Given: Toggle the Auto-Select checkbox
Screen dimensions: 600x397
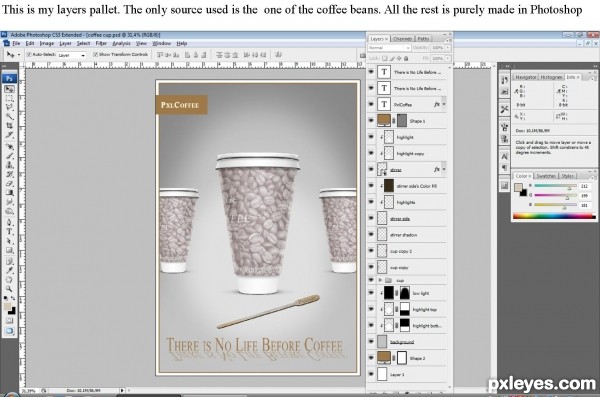Looking at the screenshot, I should point(29,54).
